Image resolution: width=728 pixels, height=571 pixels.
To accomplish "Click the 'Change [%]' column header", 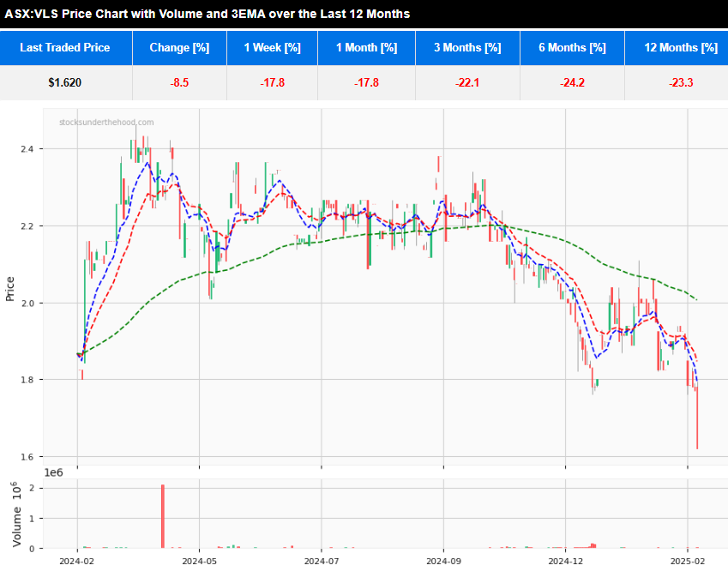I will click(x=180, y=47).
